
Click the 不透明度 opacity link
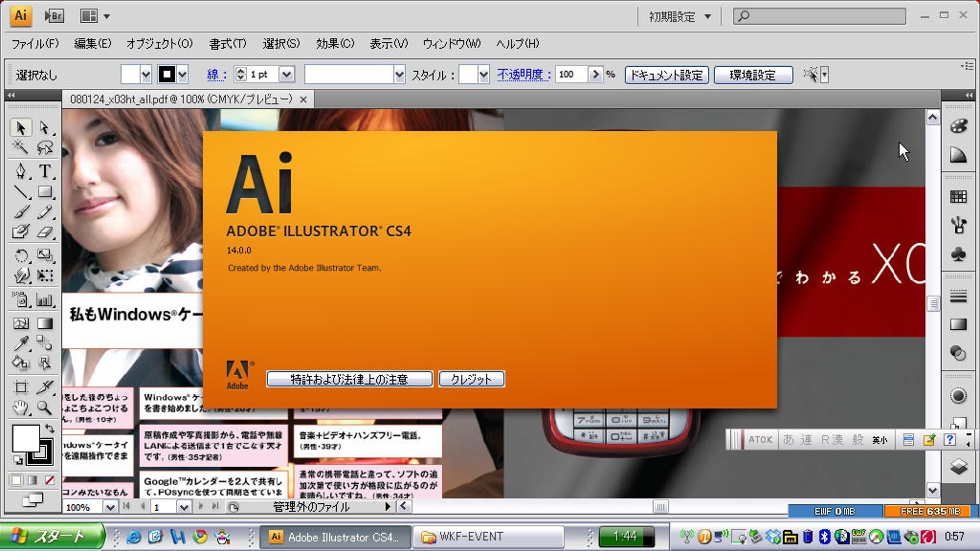pos(523,75)
